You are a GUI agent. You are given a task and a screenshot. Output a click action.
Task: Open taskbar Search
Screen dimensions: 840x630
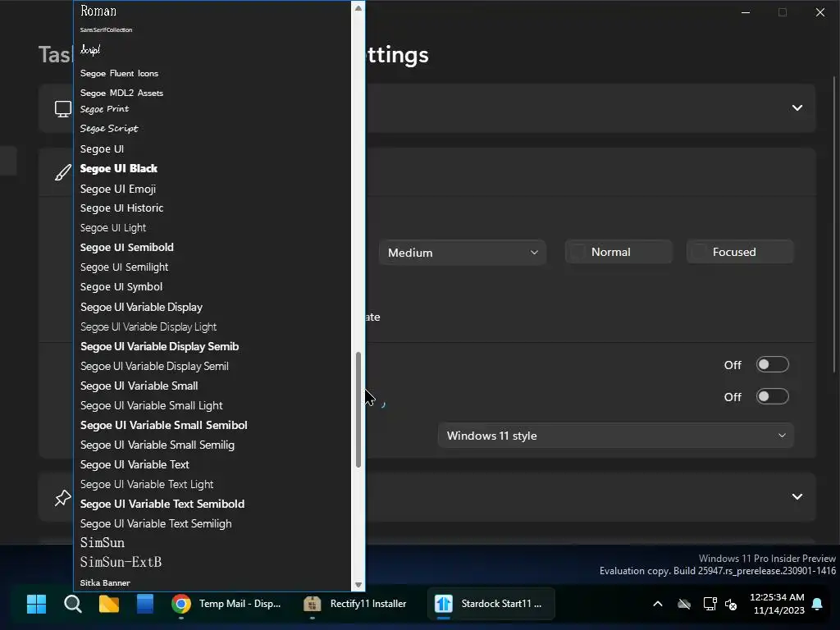click(73, 605)
